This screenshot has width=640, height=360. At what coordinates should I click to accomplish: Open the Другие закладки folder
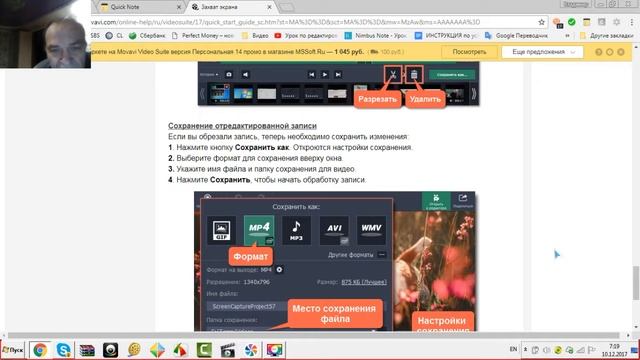point(607,36)
